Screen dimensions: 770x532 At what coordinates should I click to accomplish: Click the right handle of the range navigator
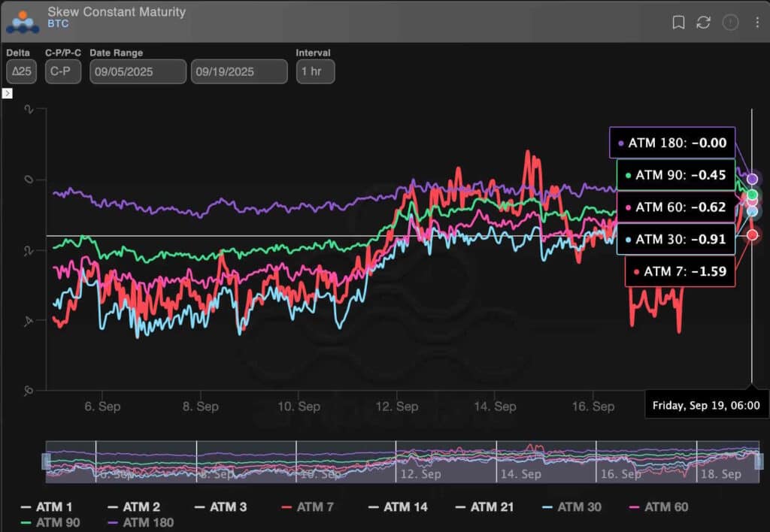pyautogui.click(x=758, y=460)
